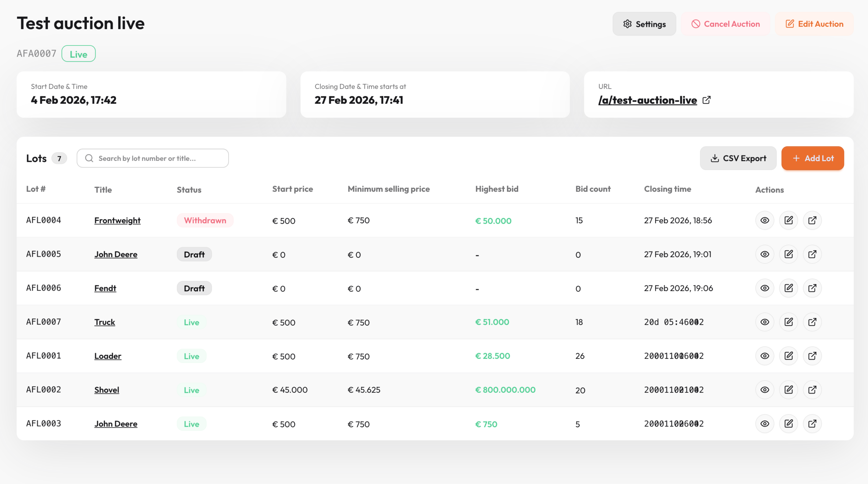The width and height of the screenshot is (868, 484).
Task: Open external link icon for Shovel lot
Action: (812, 390)
